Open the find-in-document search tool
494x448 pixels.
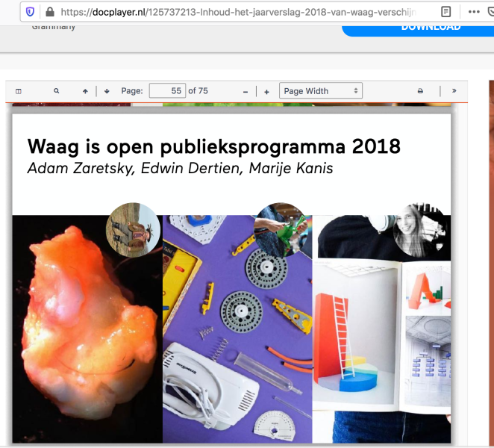[x=57, y=91]
